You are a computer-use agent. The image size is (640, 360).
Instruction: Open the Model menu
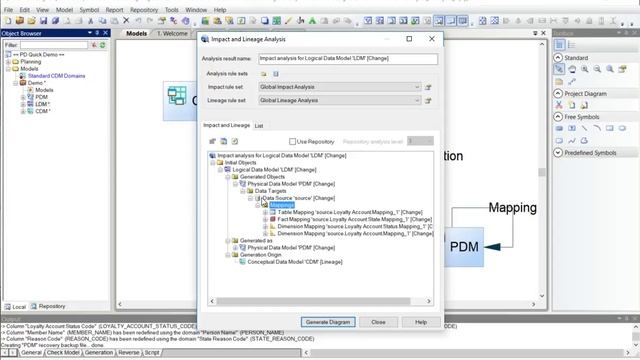click(64, 10)
